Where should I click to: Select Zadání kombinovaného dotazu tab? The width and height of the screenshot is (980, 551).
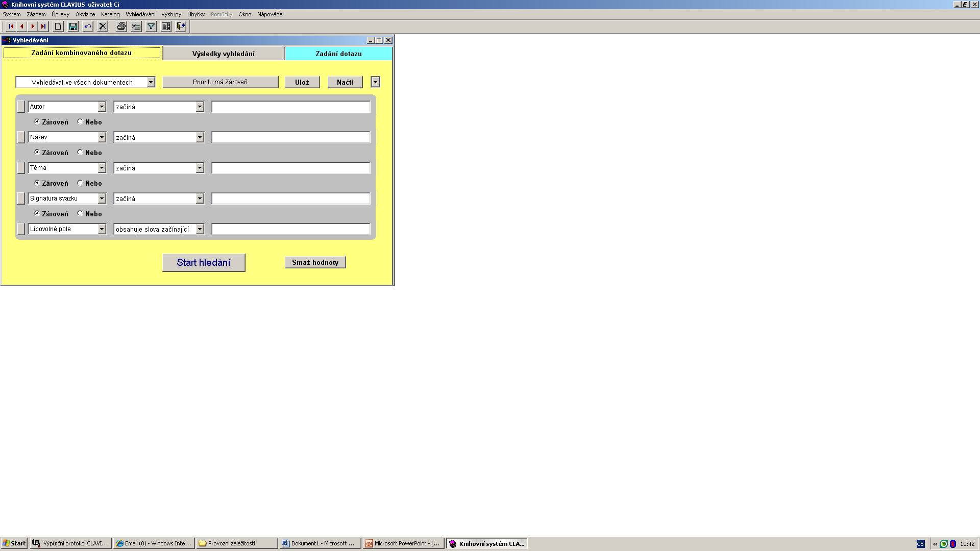pos(82,53)
